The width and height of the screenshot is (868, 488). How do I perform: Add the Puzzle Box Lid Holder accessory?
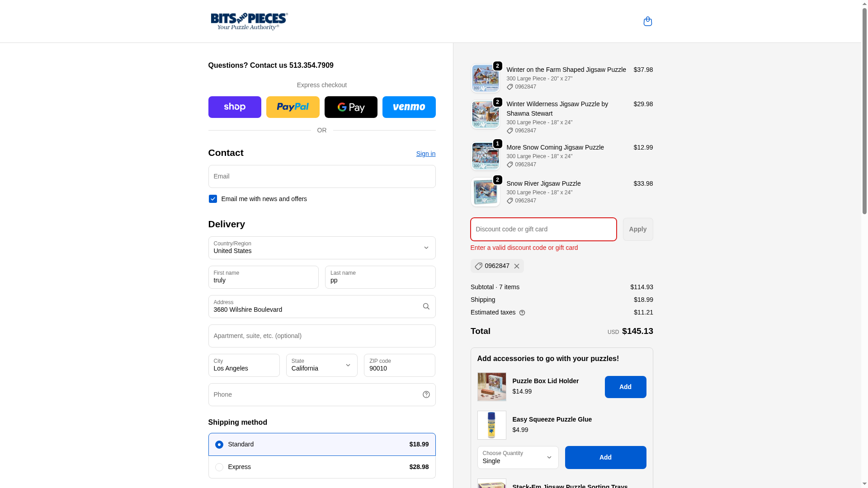[625, 387]
